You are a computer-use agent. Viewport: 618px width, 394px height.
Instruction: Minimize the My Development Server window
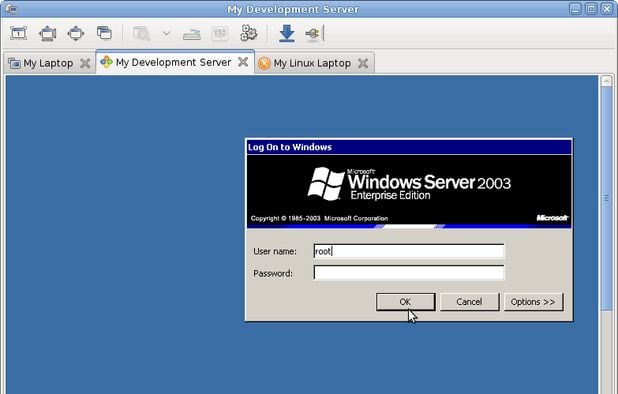pyautogui.click(x=575, y=9)
